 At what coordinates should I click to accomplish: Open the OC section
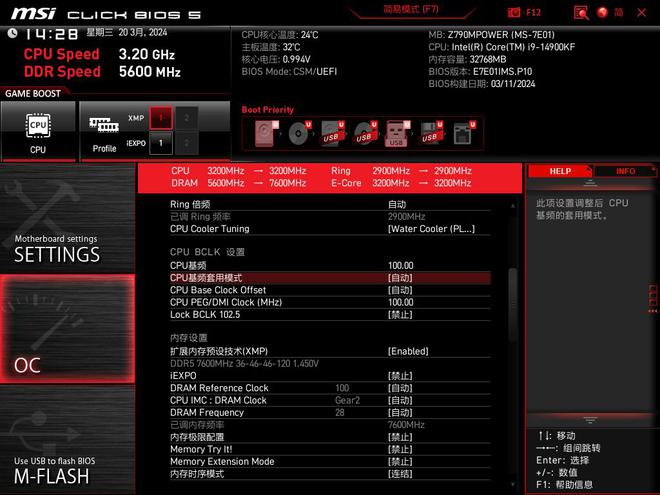[68, 329]
